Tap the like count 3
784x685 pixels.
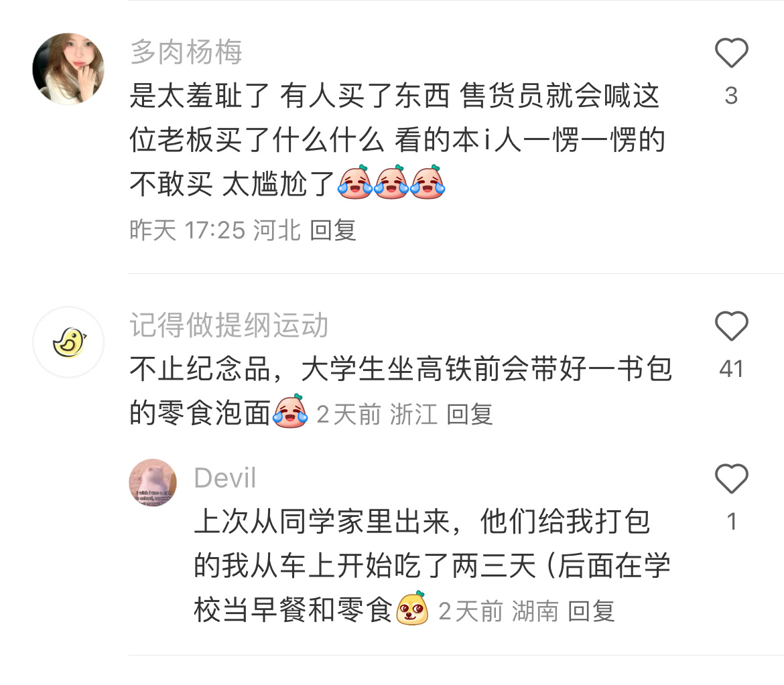click(731, 96)
